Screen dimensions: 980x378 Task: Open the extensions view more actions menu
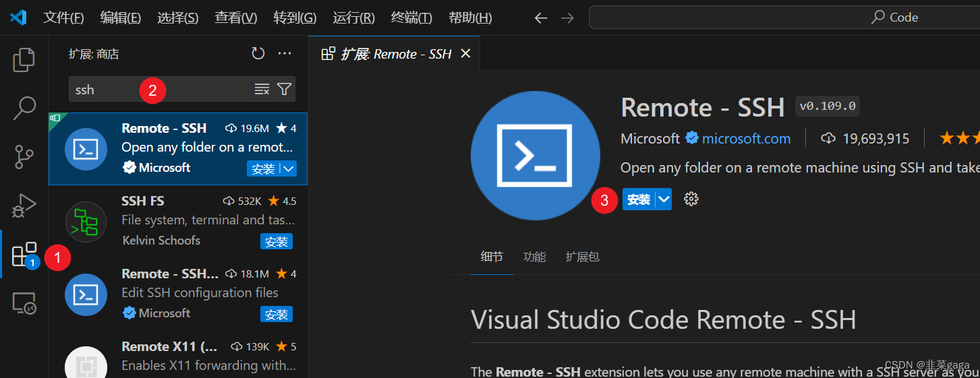click(285, 54)
